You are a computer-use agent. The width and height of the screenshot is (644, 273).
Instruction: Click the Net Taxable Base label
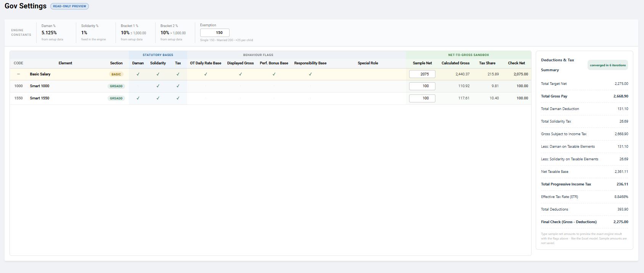(x=554, y=172)
